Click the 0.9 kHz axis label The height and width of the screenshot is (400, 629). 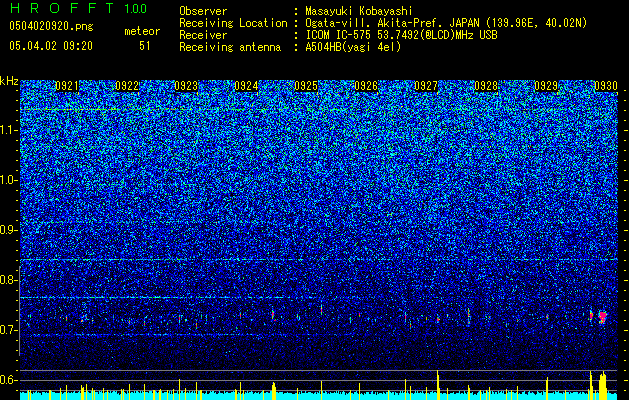coord(8,230)
